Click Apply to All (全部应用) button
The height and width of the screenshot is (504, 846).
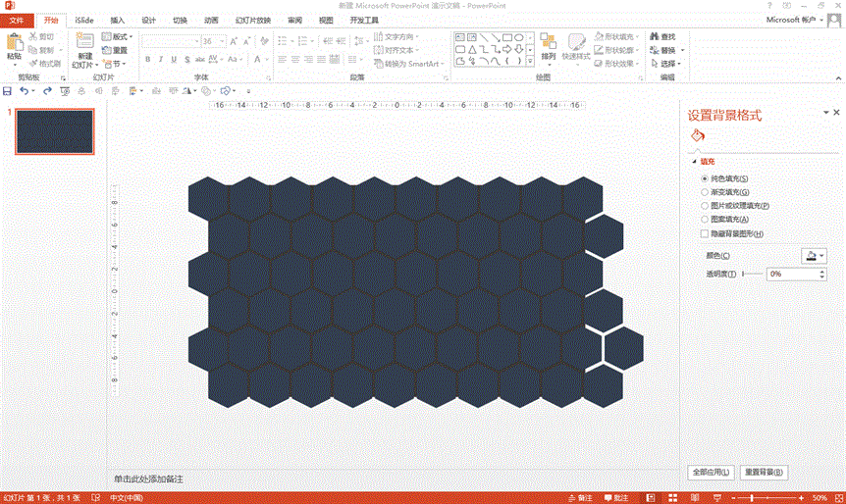(x=712, y=473)
